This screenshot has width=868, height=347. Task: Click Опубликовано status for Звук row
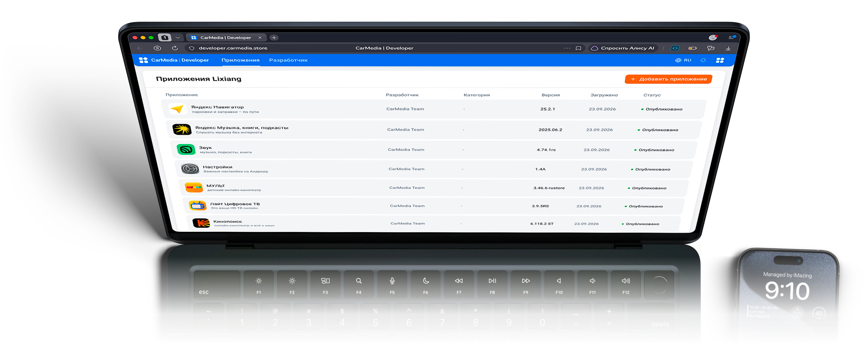click(x=654, y=150)
